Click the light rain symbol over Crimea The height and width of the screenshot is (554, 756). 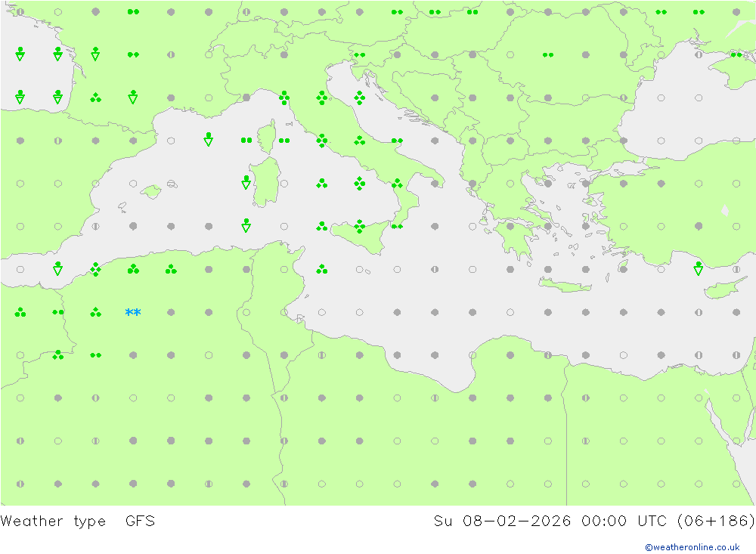(736, 55)
